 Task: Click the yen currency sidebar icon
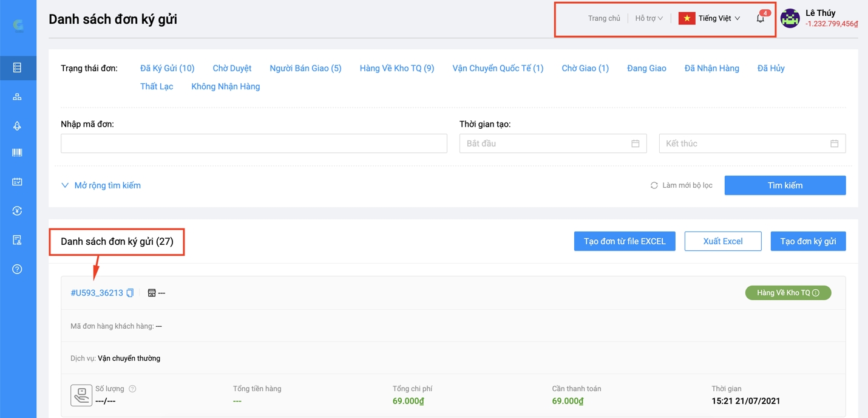click(x=17, y=211)
